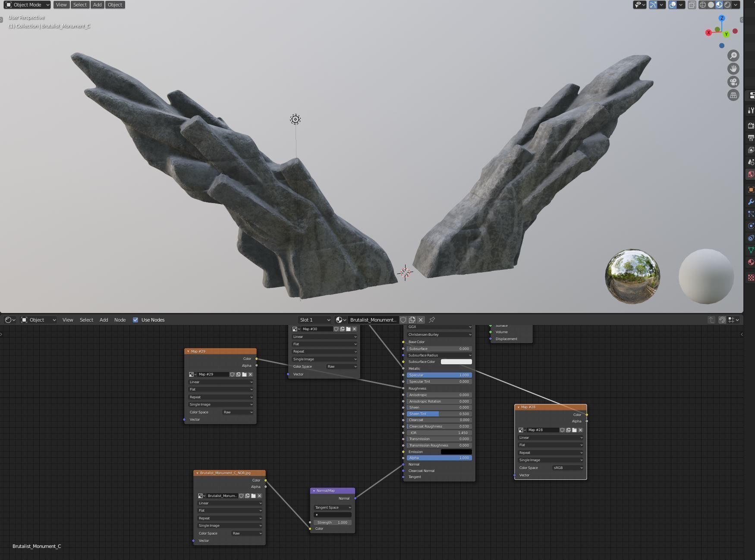Switch to material preview shading
The width and height of the screenshot is (755, 560).
coord(719,5)
